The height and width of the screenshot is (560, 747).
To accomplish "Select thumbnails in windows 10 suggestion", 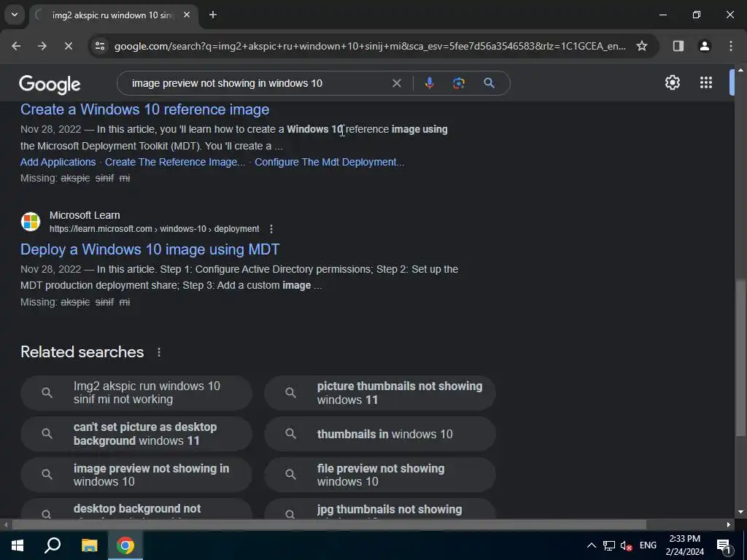I will [379, 434].
